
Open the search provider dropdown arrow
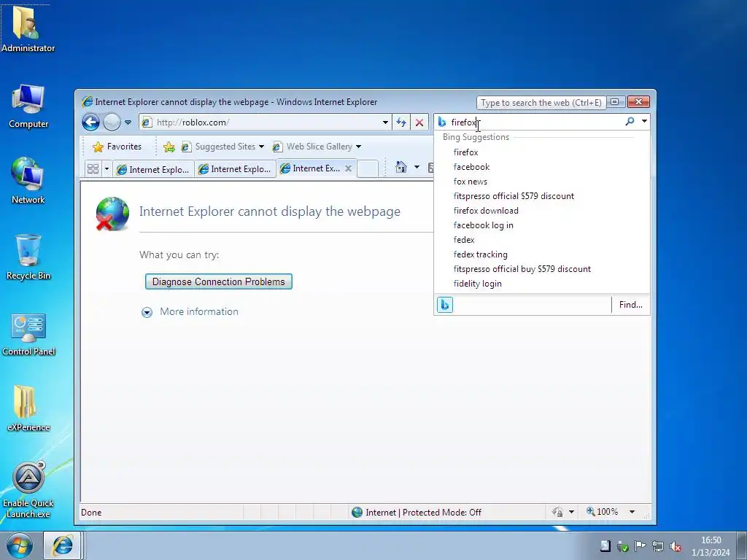pos(644,122)
